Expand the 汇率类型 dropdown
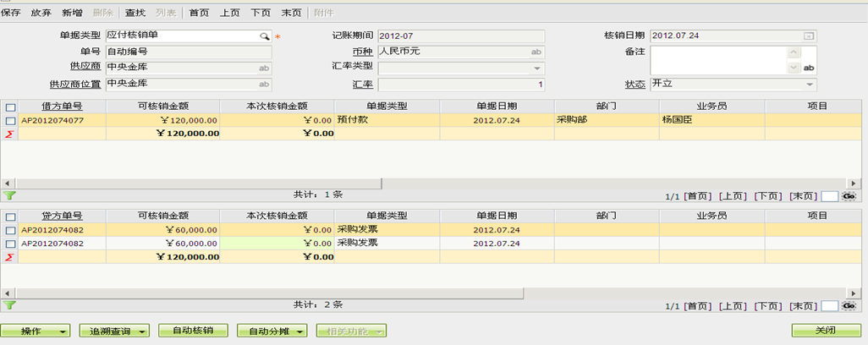This screenshot has height=345, width=868. coord(536,68)
